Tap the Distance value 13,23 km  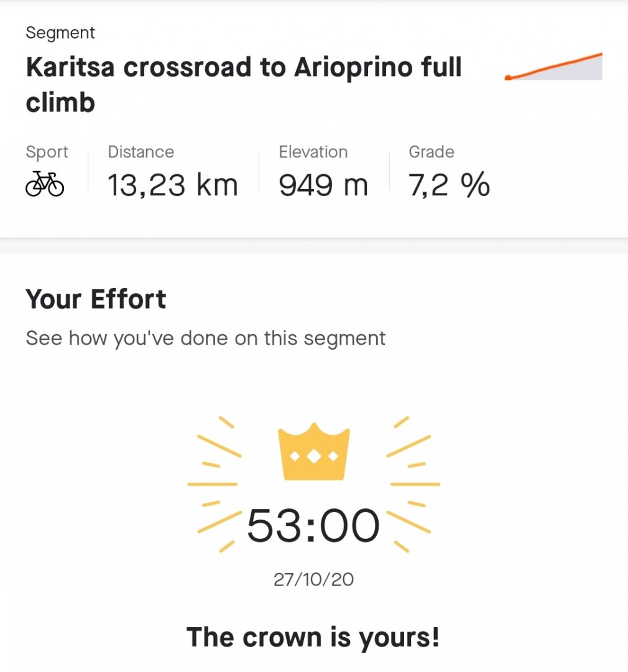[x=173, y=185]
